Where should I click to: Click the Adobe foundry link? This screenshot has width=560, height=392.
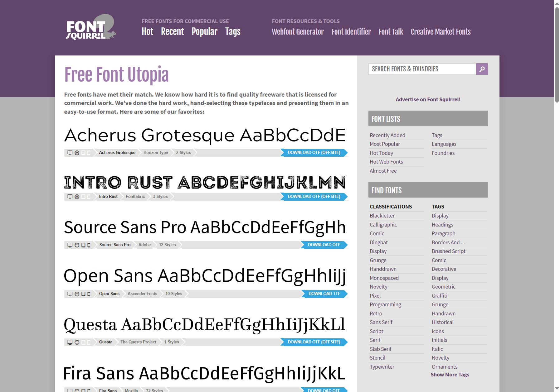[x=144, y=245]
